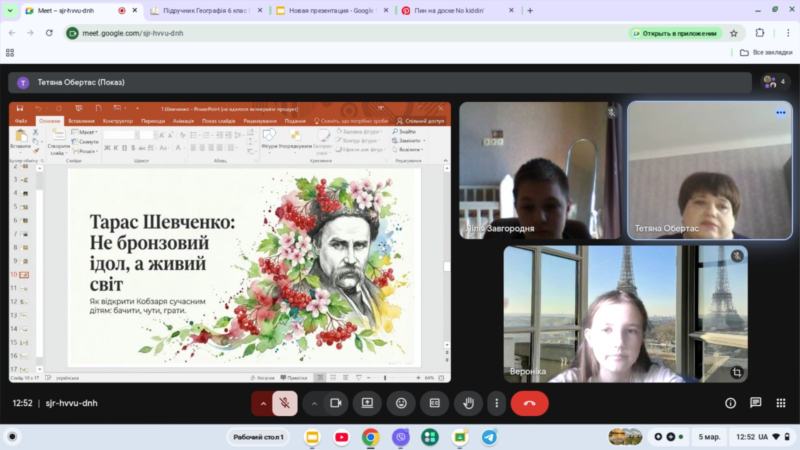Screen dimensions: 800x450
Task: Open the activities panel icon
Action: click(780, 403)
